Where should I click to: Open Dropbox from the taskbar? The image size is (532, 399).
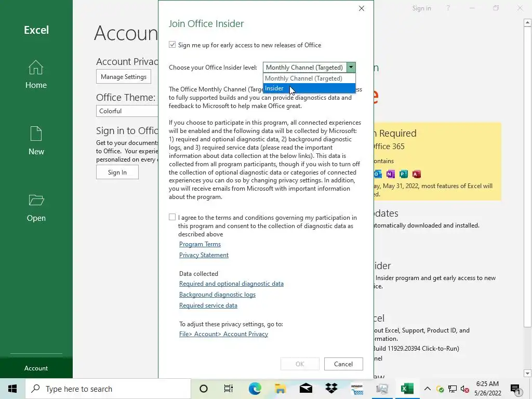pos(331,389)
